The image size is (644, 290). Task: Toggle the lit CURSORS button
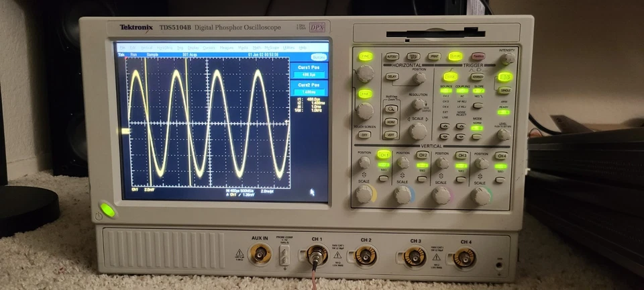[x=455, y=56]
